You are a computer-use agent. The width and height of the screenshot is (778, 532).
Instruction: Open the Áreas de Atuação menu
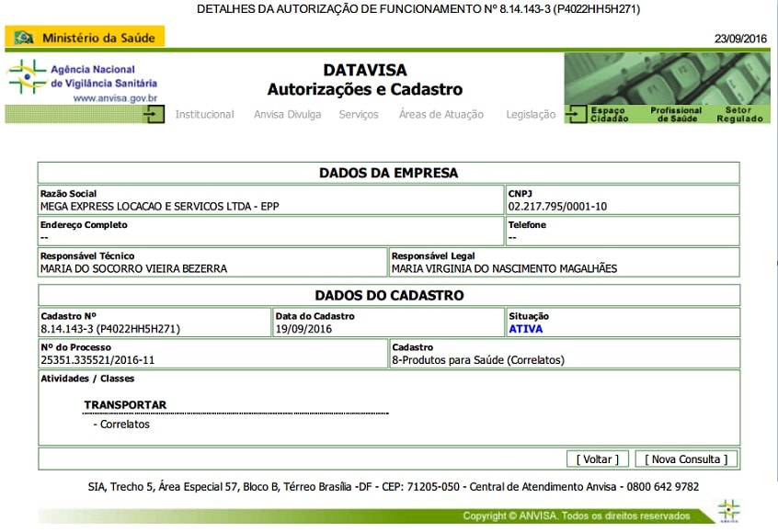[440, 115]
